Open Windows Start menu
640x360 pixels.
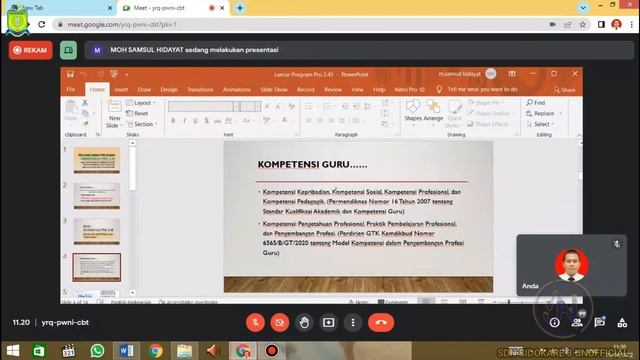click(x=13, y=351)
